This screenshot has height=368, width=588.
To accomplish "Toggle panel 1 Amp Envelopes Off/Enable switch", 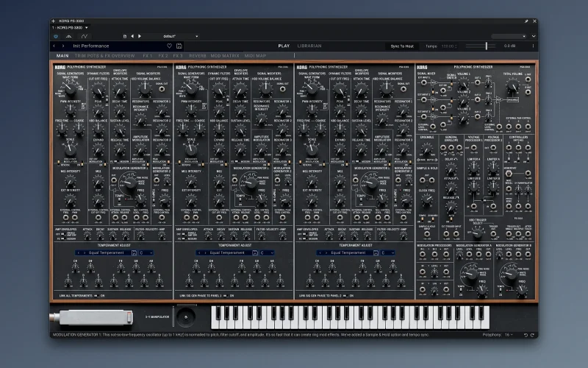I will click(x=63, y=234).
